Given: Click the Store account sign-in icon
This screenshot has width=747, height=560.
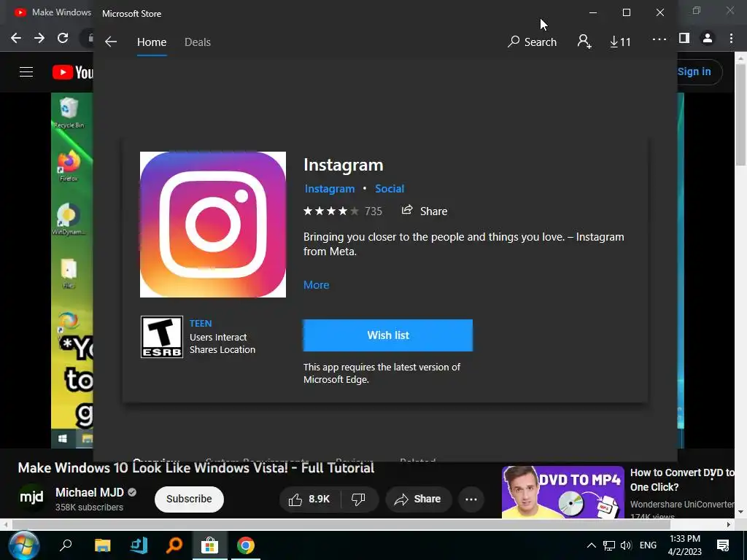Looking at the screenshot, I should [584, 42].
